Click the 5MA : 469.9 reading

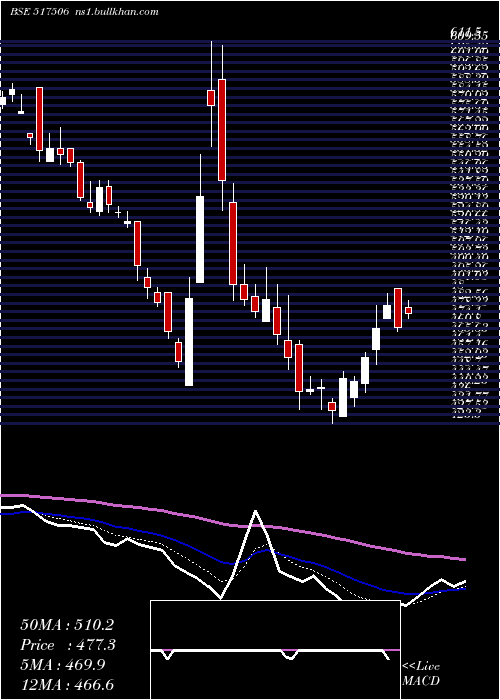coord(62,665)
